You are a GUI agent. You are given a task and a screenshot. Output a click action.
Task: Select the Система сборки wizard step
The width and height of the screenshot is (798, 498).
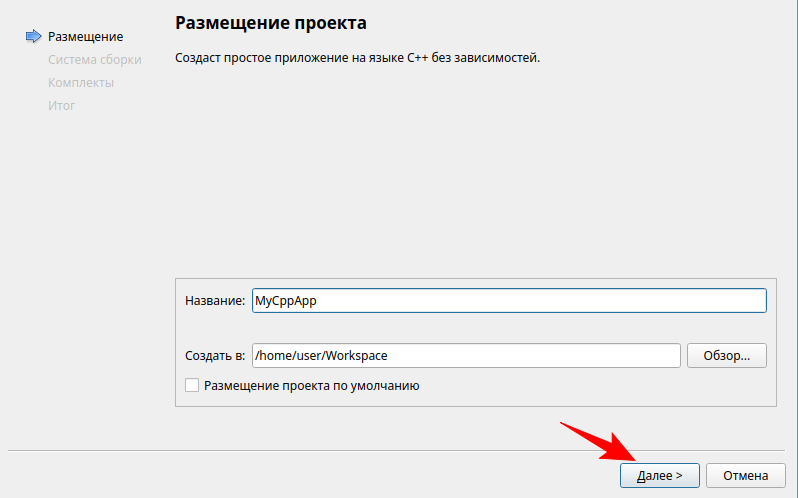coord(94,60)
